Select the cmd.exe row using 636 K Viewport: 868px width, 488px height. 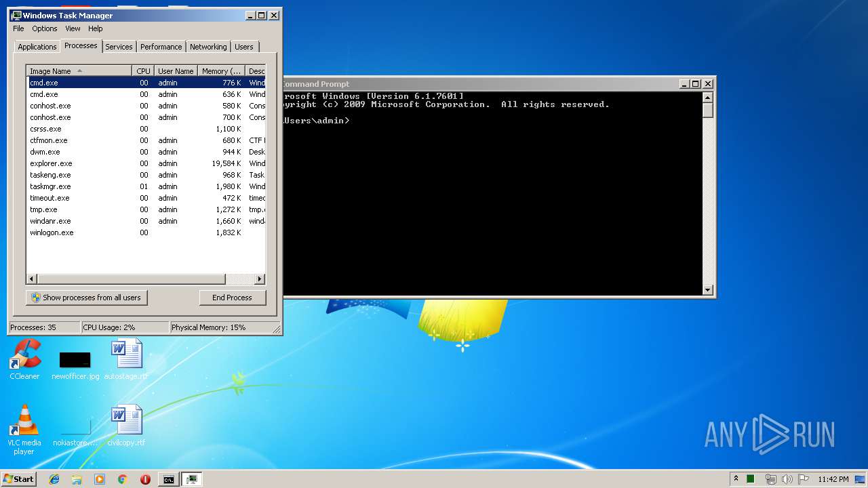(146, 94)
